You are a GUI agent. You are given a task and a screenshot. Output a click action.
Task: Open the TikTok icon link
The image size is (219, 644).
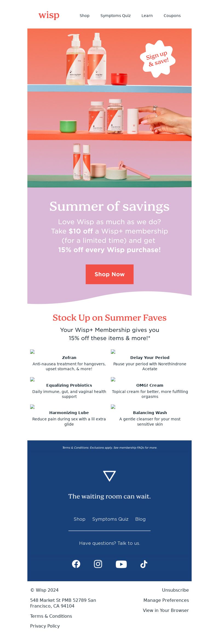point(144,564)
